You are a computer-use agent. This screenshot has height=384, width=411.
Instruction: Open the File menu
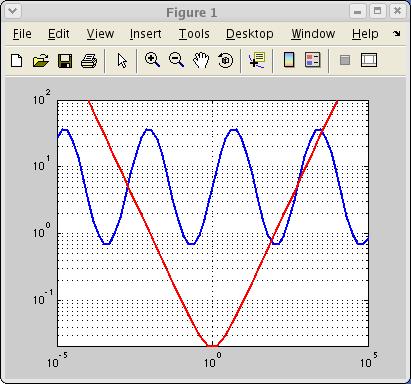[22, 34]
